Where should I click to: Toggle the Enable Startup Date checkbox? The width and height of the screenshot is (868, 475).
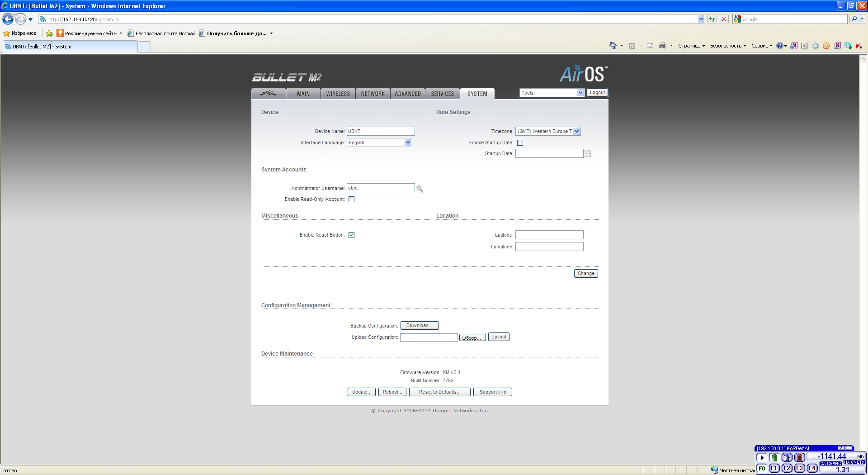(x=520, y=143)
